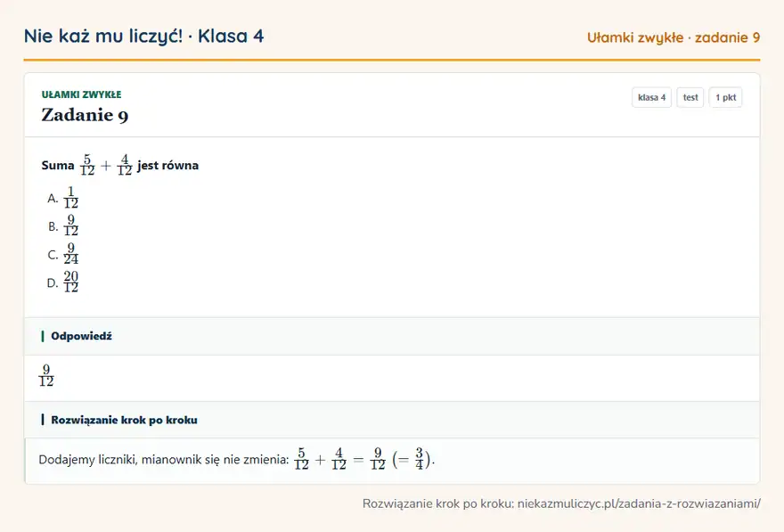Select answer option C, 9/24
This screenshot has width=784, height=532.
coord(63,255)
